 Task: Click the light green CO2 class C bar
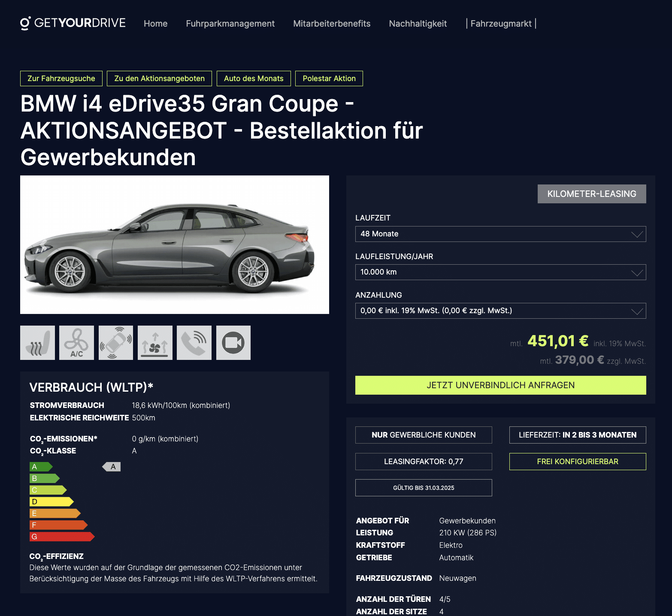coord(48,490)
